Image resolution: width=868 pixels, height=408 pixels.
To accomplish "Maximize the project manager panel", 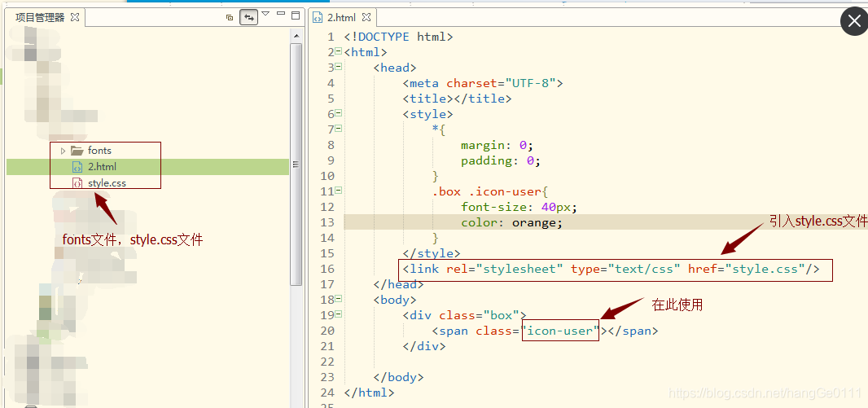I will [x=296, y=15].
